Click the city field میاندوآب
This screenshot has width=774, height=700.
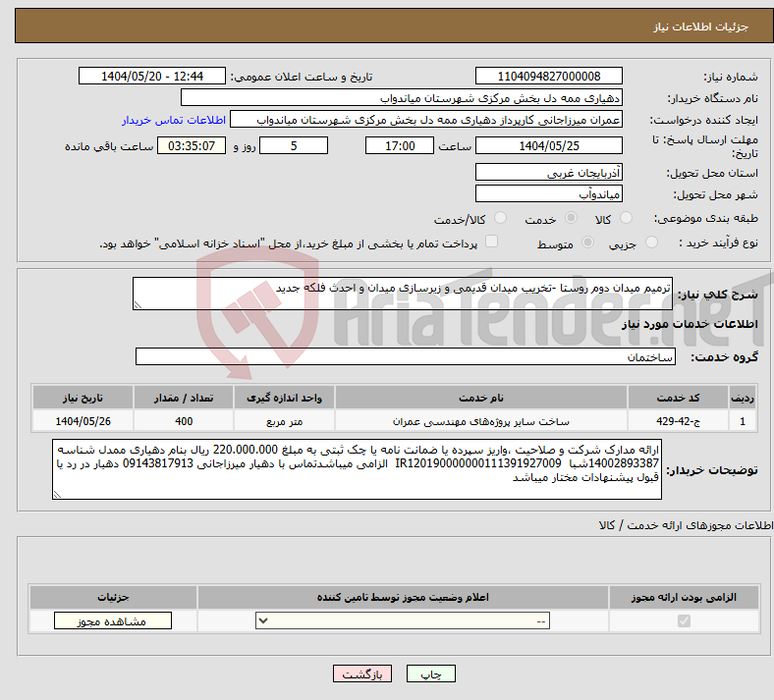pos(548,193)
